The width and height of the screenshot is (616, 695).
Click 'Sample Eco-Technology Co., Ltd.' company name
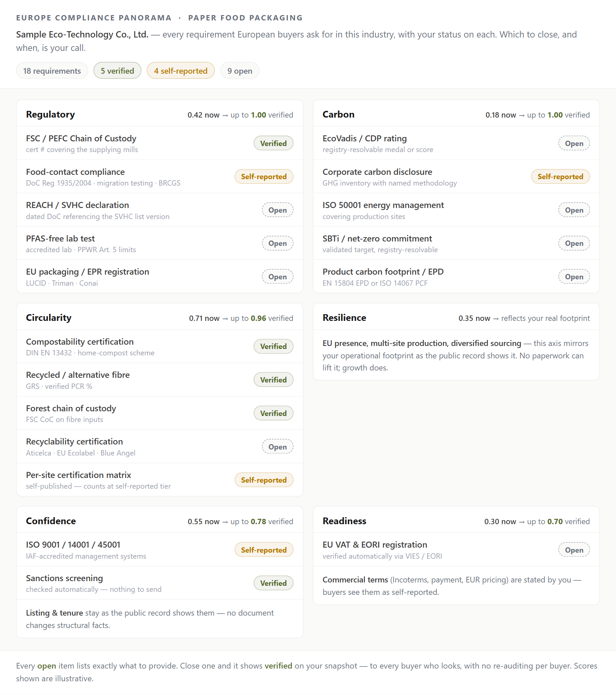(x=82, y=34)
